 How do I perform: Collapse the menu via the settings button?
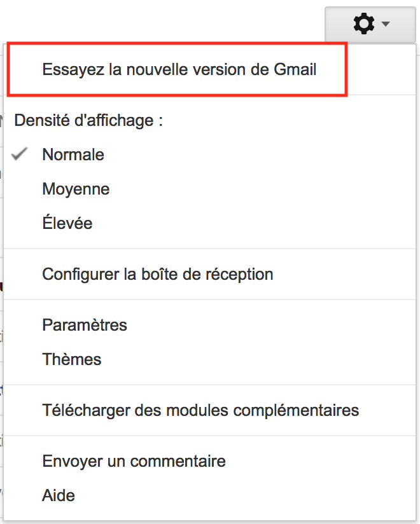(x=370, y=25)
